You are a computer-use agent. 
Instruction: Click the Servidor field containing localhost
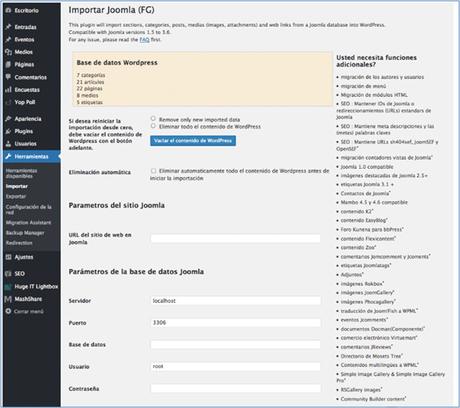(x=236, y=301)
